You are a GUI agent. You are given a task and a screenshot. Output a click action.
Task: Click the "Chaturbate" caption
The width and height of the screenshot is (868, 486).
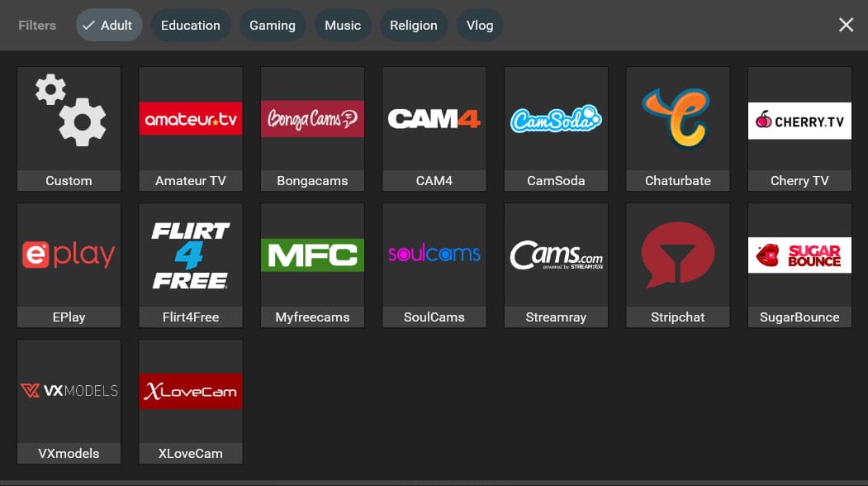pyautogui.click(x=677, y=181)
